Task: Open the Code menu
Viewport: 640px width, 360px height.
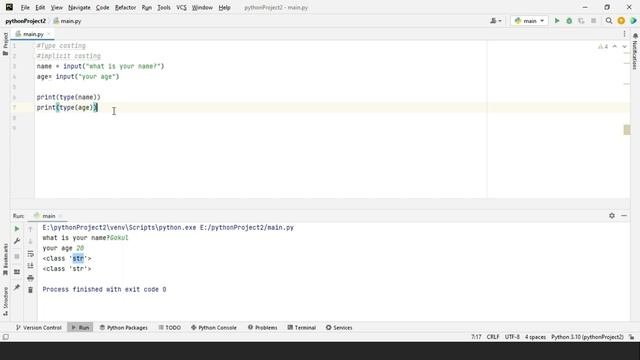Action: point(102,7)
